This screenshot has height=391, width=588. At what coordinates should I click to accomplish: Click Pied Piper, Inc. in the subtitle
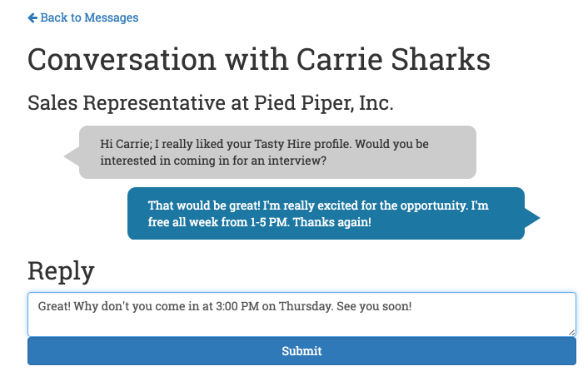pyautogui.click(x=324, y=103)
